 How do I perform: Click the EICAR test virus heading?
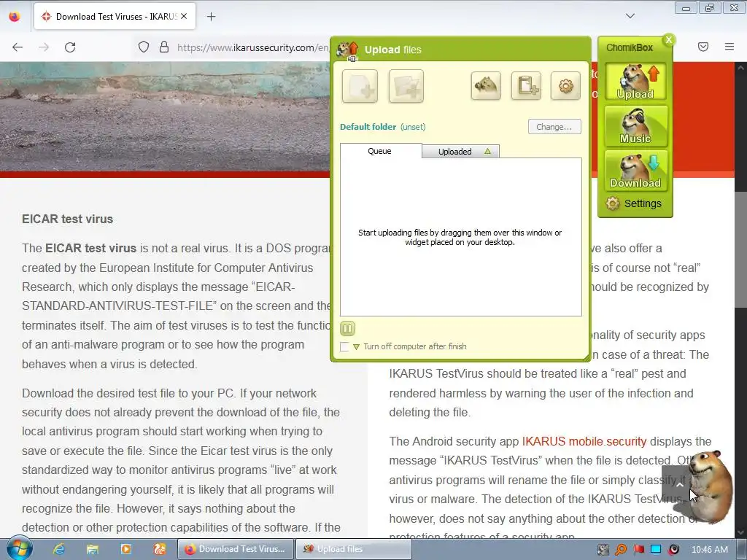pyautogui.click(x=68, y=219)
